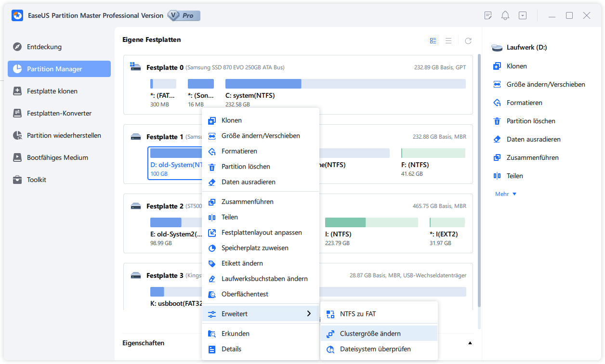Switch to the graphical disk view (blue icon)

coord(433,41)
